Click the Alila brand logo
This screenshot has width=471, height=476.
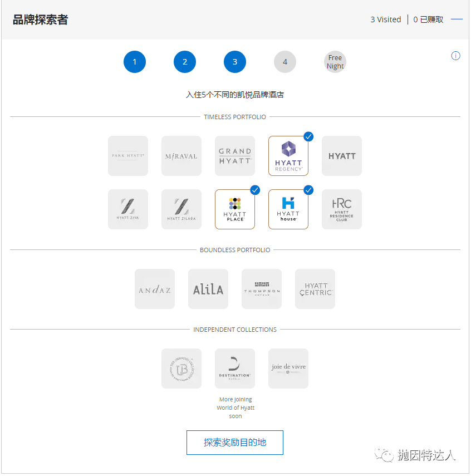tap(208, 289)
